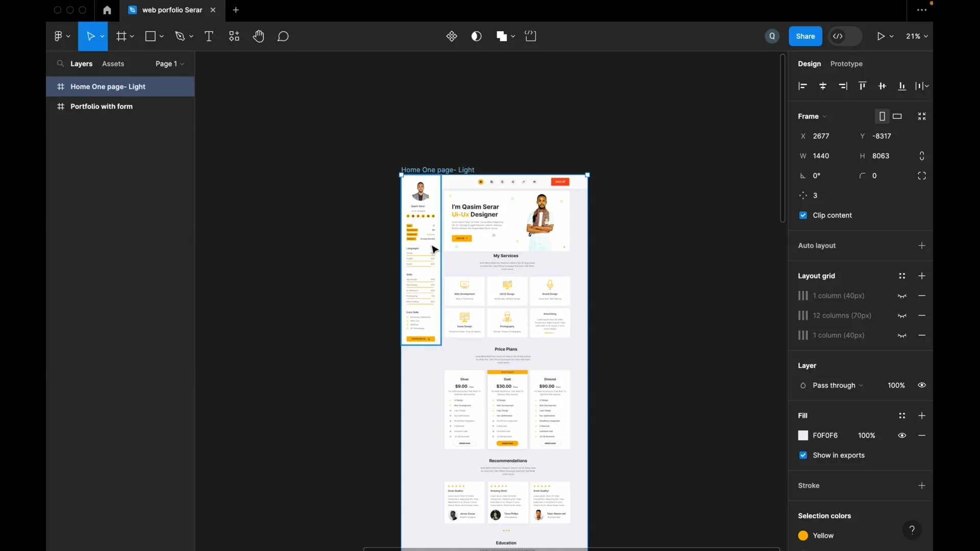Open the zoom 21% dropdown
Viewport: 980px width, 551px height.
917,36
